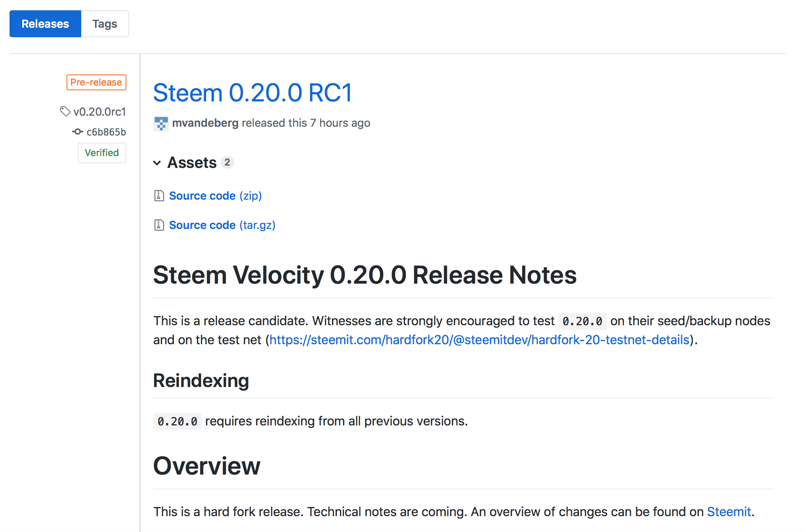806x532 pixels.
Task: Click the Assets heading toggle
Action: [192, 162]
